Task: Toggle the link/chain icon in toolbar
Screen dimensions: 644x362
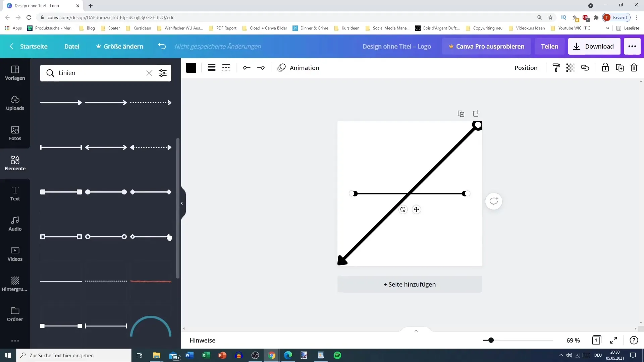Action: 585,68
